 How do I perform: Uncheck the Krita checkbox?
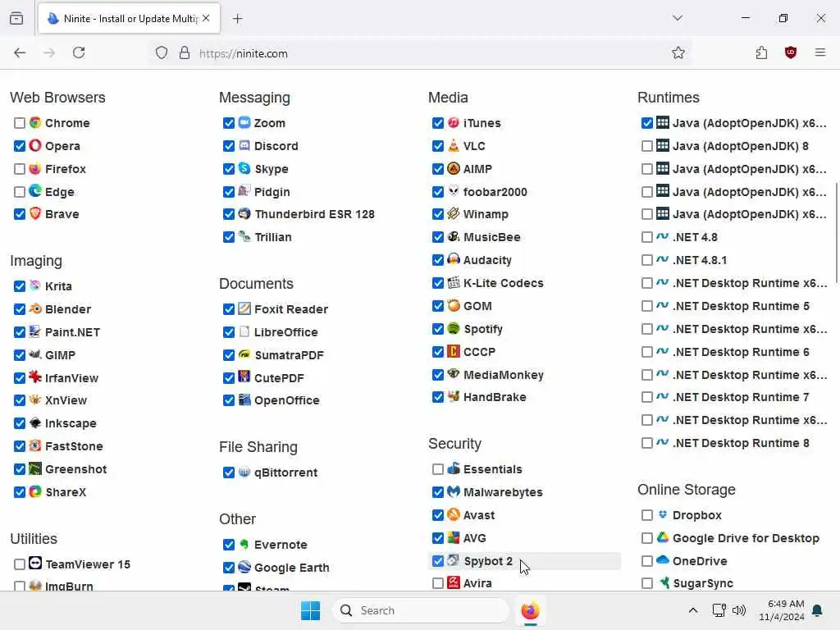20,286
